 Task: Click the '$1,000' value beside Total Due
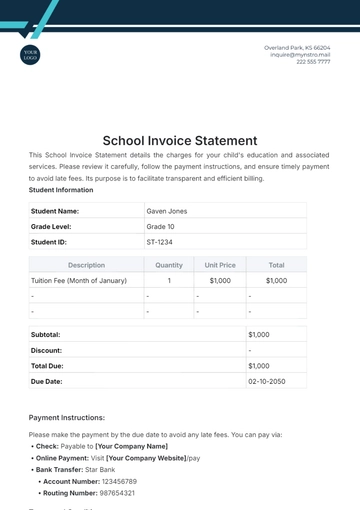(259, 366)
